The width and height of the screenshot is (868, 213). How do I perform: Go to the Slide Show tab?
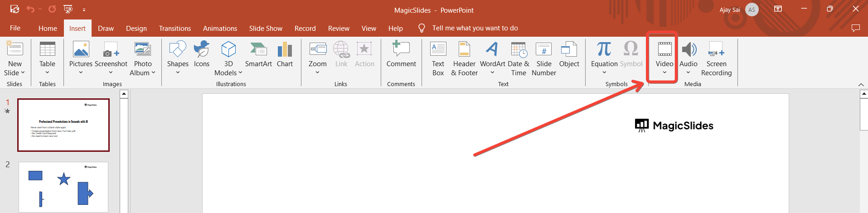point(266,28)
